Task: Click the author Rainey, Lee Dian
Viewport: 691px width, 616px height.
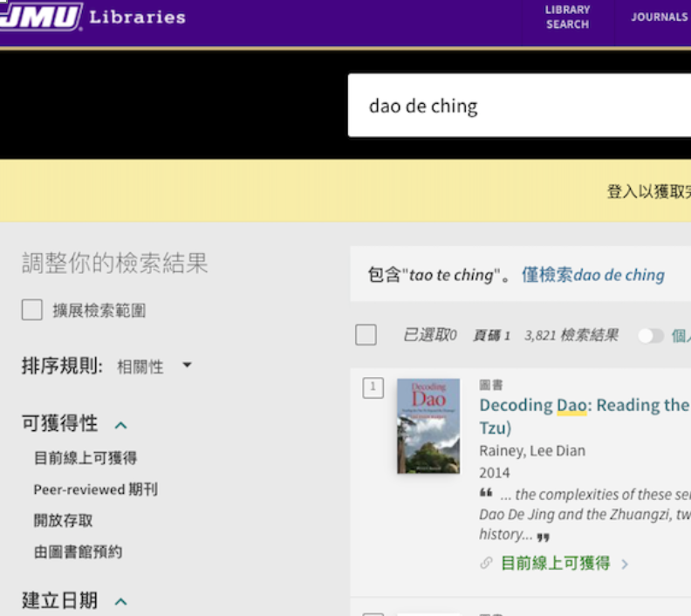Action: 532,451
